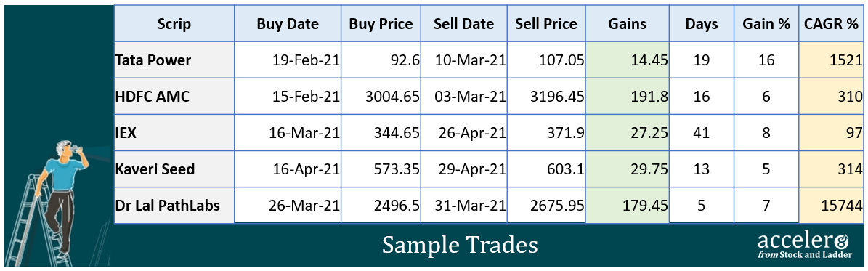868x271 pixels.
Task: Select the CAGR % column header
Action: [x=830, y=24]
